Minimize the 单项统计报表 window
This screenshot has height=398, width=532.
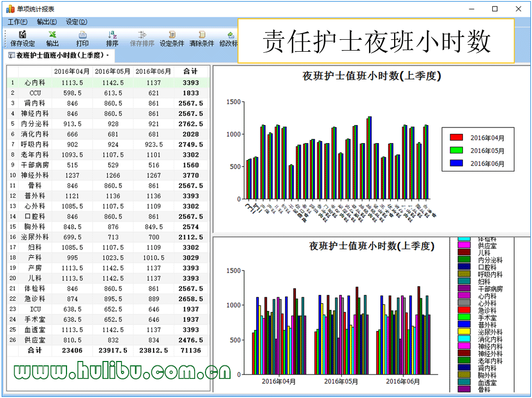[471, 9]
